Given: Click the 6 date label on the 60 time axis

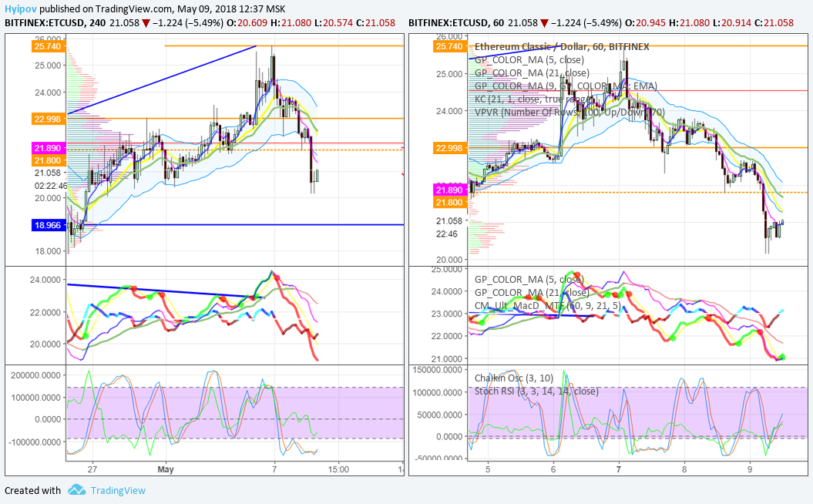Looking at the screenshot, I should click(553, 469).
